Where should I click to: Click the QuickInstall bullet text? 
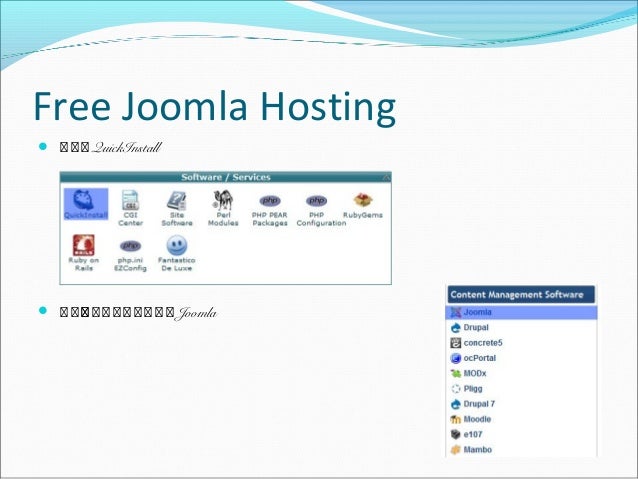(111, 147)
